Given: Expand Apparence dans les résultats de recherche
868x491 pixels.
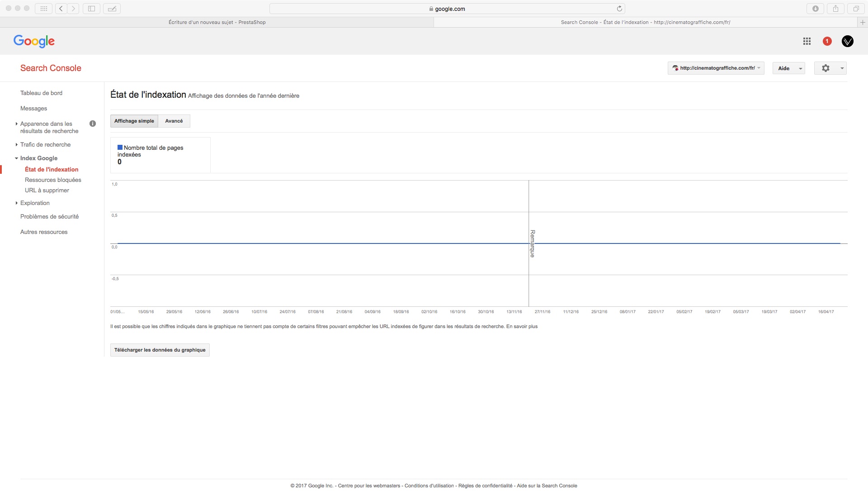Looking at the screenshot, I should point(49,128).
